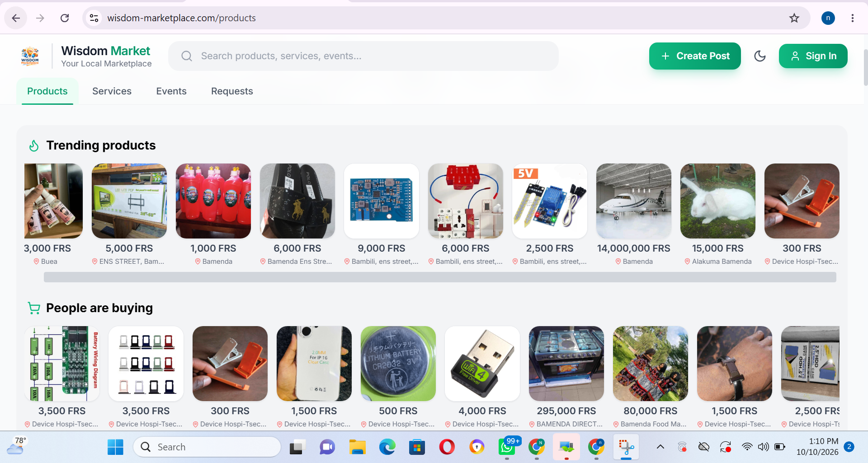
Task: Open the black slippers product image
Action: point(297,201)
